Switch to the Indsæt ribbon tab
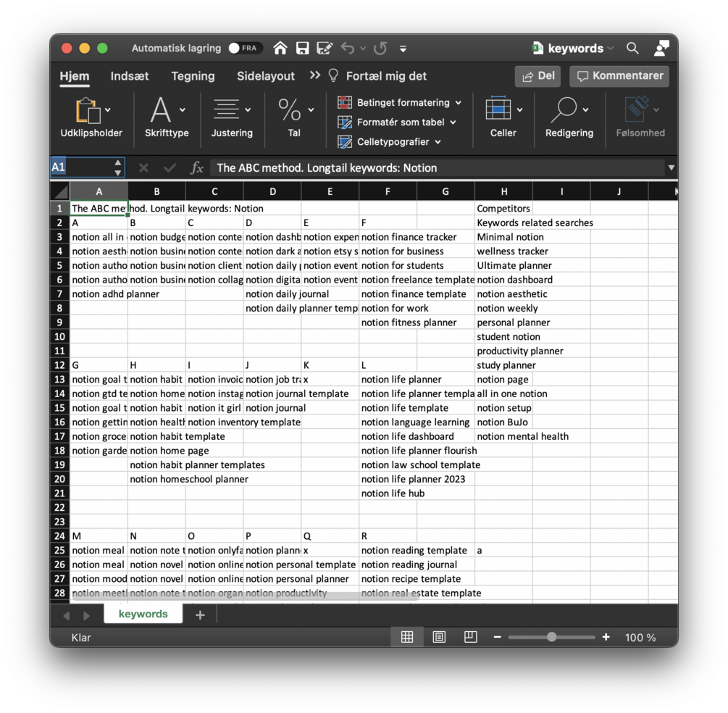Screen dimensions: 728x713 [130, 76]
